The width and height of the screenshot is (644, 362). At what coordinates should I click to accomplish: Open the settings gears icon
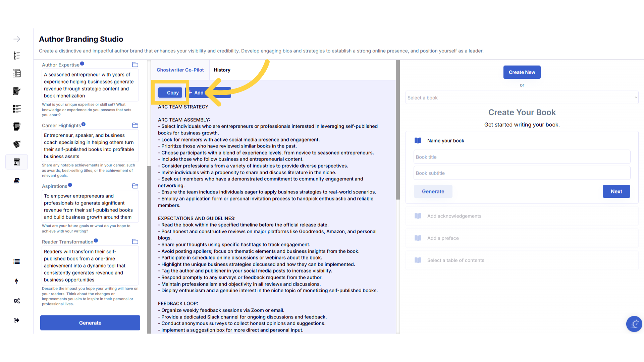[x=16, y=301]
